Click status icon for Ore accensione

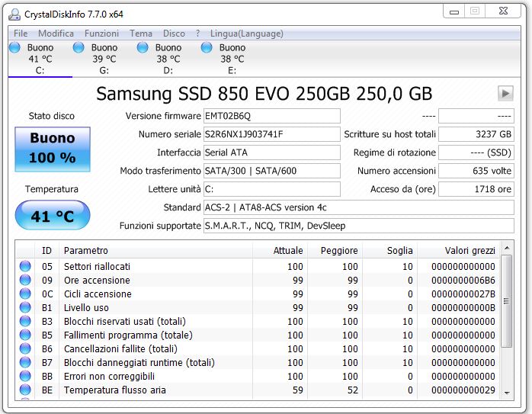[25, 280]
